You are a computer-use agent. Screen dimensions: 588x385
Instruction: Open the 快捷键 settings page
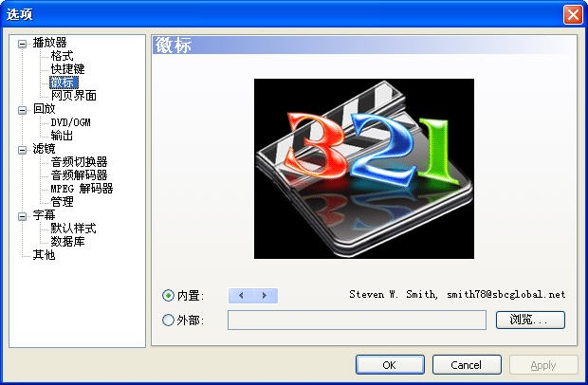pyautogui.click(x=67, y=69)
